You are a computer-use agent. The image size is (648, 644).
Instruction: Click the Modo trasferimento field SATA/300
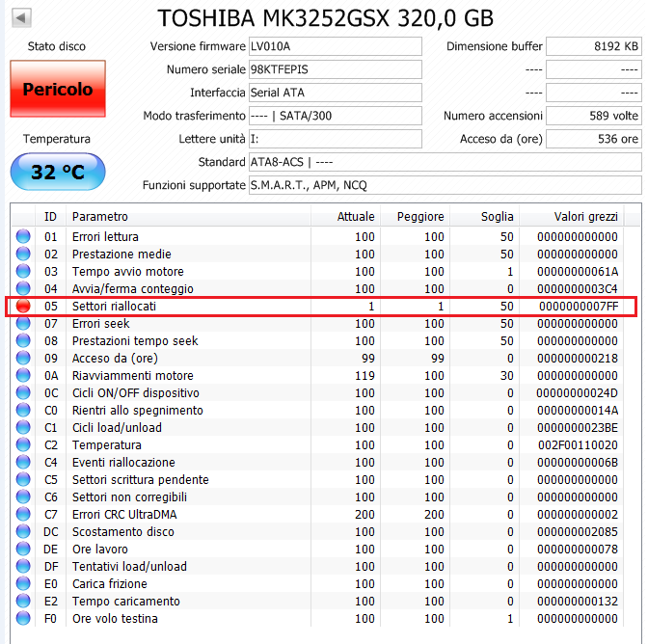(336, 116)
